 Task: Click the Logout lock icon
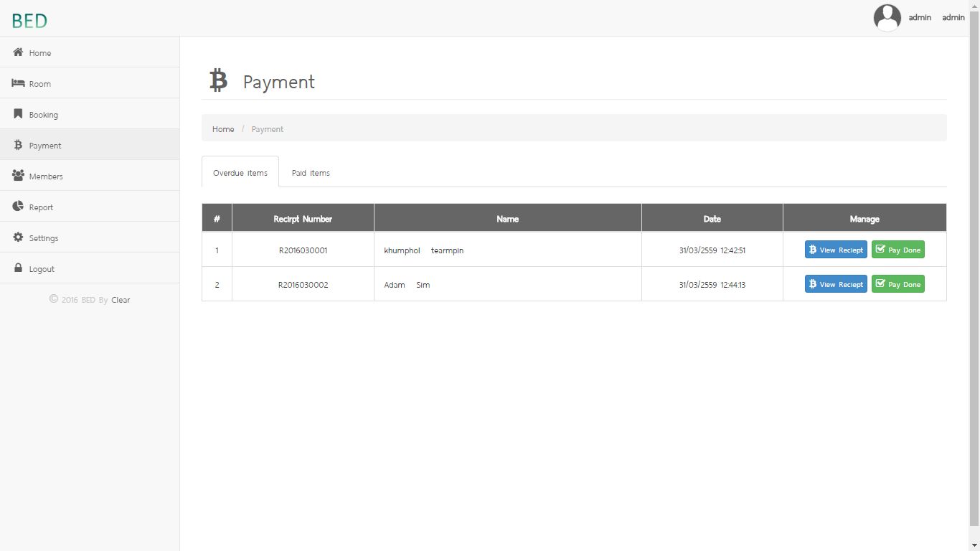(x=18, y=268)
